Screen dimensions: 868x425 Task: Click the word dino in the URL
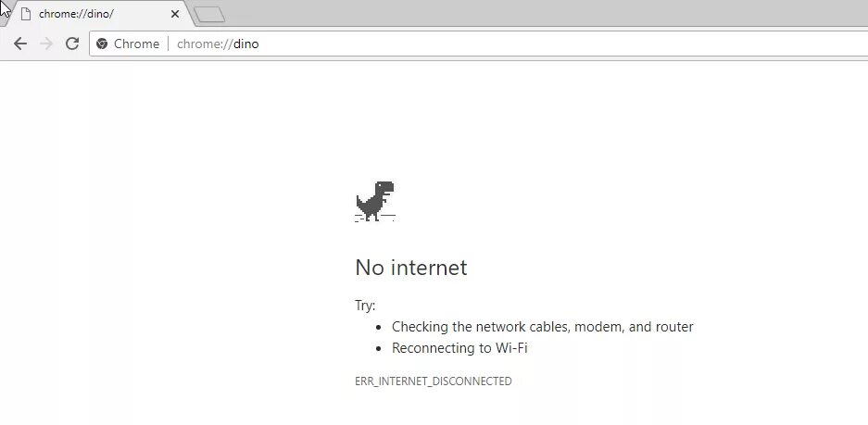(x=245, y=44)
